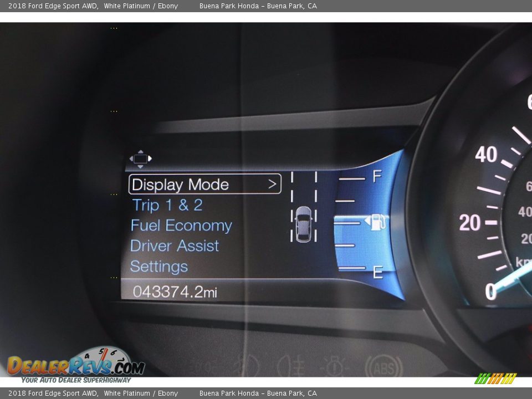Click the bottom 'White Platinum / Ebony' caption
532x399 pixels.
141,393
